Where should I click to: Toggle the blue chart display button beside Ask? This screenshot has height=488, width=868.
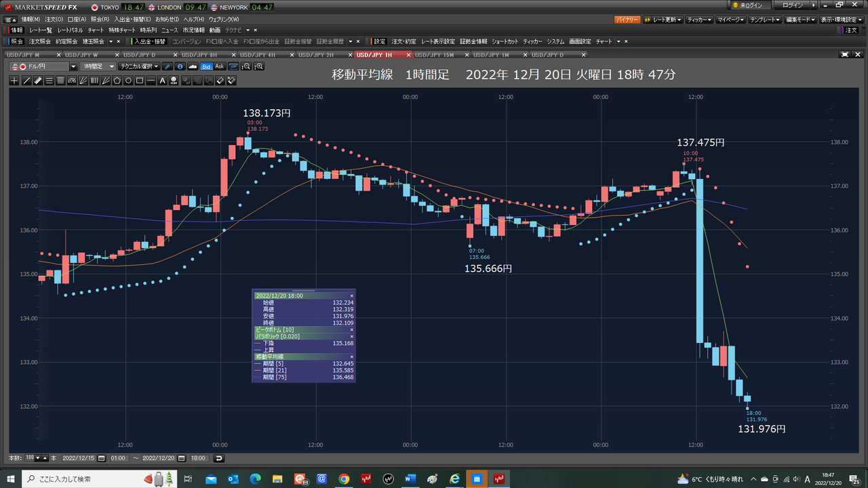coord(233,66)
